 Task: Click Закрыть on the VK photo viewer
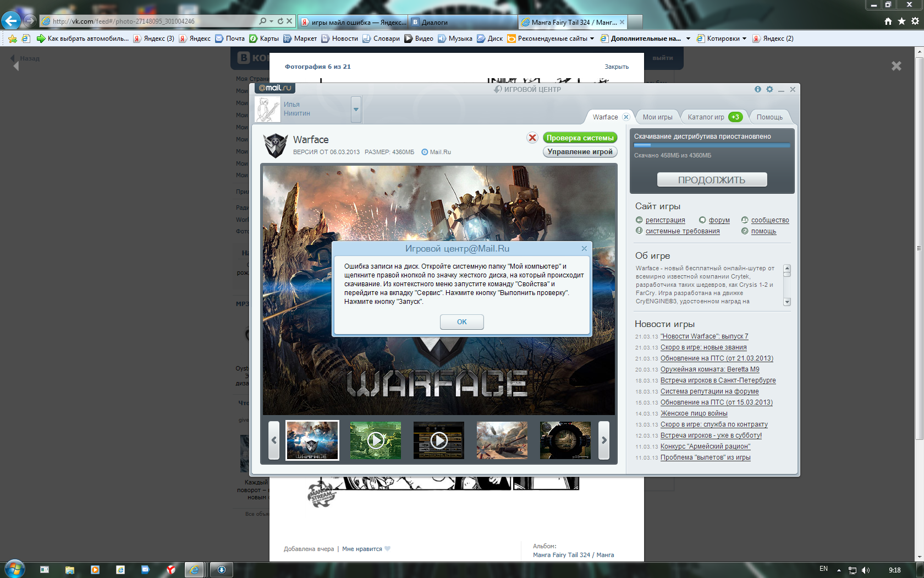click(617, 67)
